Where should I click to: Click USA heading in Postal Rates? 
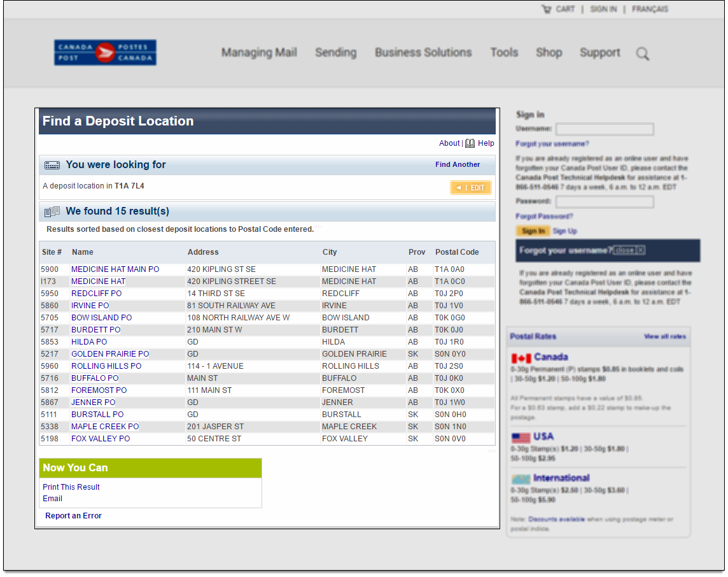click(543, 437)
